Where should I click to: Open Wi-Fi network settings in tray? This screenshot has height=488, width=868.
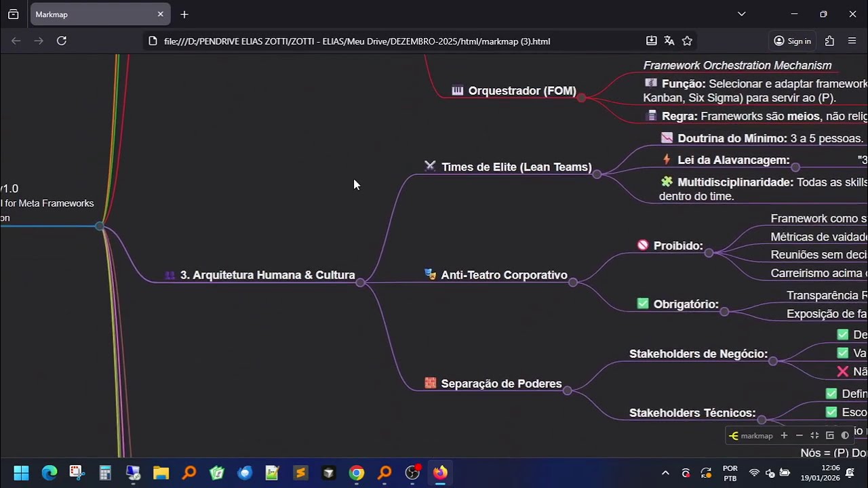[754, 473]
